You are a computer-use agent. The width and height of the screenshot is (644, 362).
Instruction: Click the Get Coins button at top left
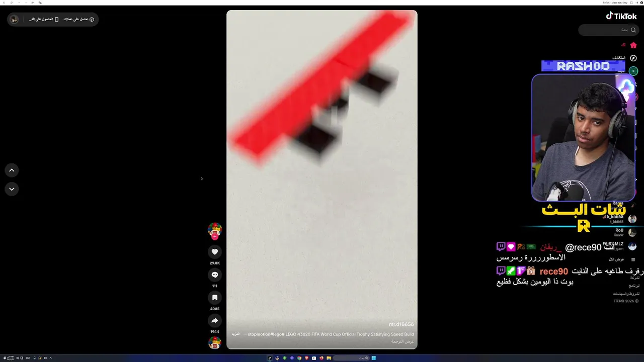click(78, 19)
